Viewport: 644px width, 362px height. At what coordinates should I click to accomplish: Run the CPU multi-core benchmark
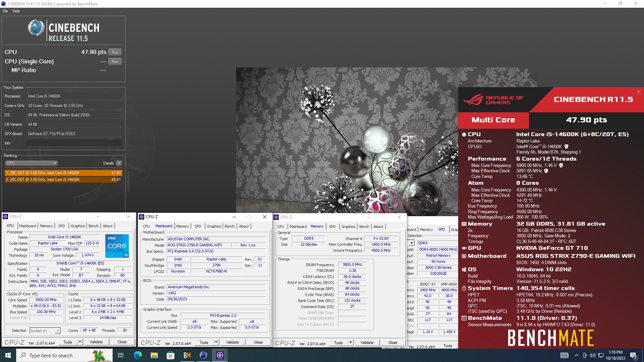click(115, 52)
